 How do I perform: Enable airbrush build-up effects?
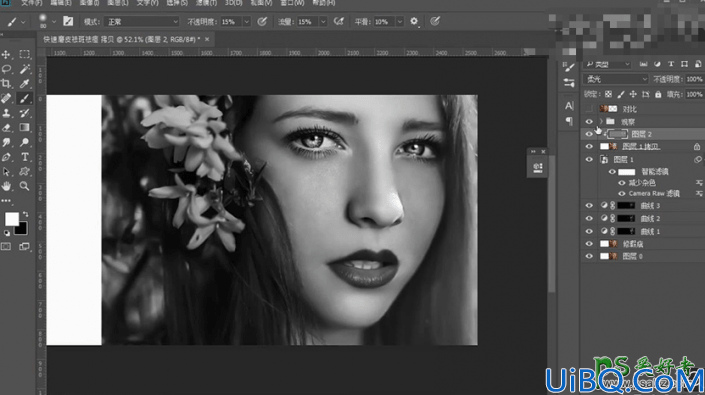pos(339,21)
